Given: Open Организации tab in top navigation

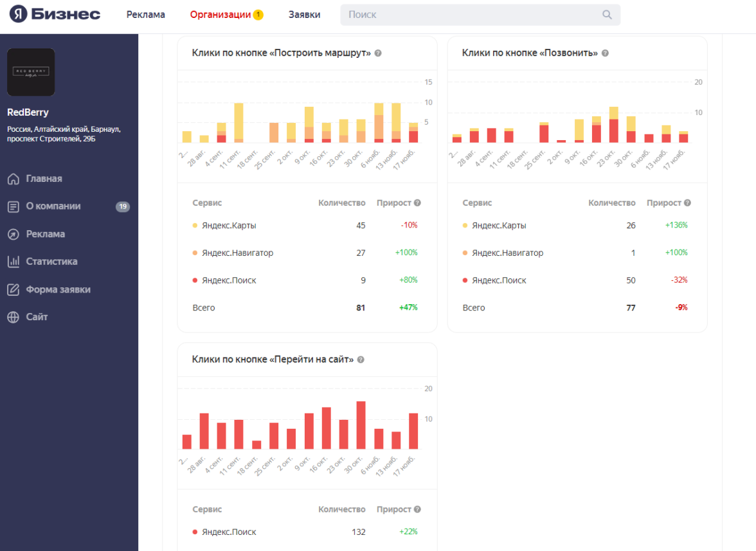Looking at the screenshot, I should click(x=221, y=15).
